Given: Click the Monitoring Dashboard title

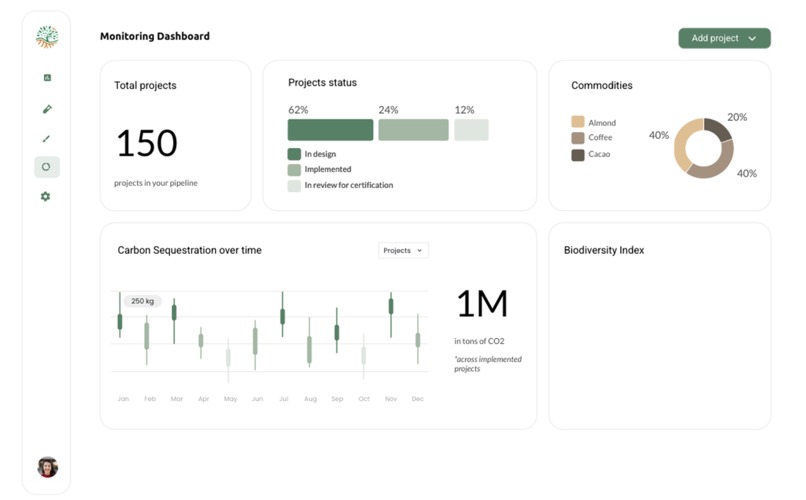Looking at the screenshot, I should coord(155,36).
